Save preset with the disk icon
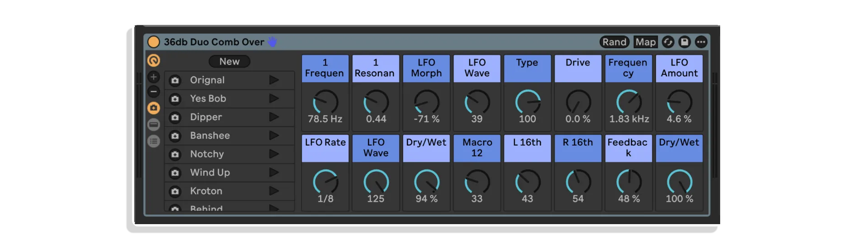Viewport: 868px width, 249px height. pyautogui.click(x=684, y=42)
